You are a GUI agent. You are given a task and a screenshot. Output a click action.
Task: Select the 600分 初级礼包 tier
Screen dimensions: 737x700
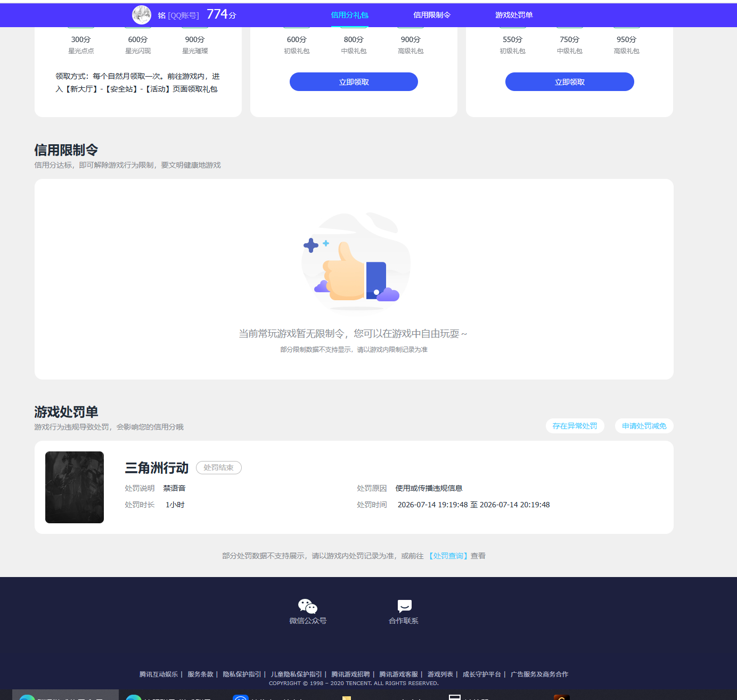pyautogui.click(x=297, y=45)
